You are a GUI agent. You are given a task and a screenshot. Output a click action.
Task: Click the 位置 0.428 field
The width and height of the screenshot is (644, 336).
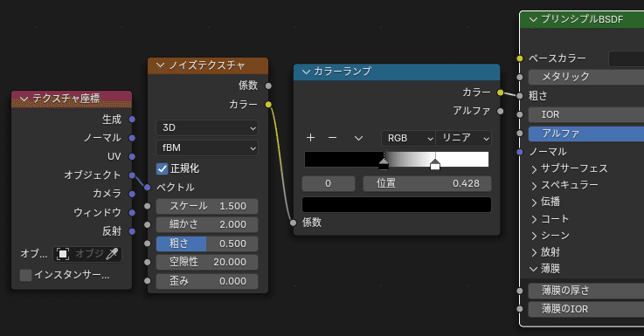427,184
